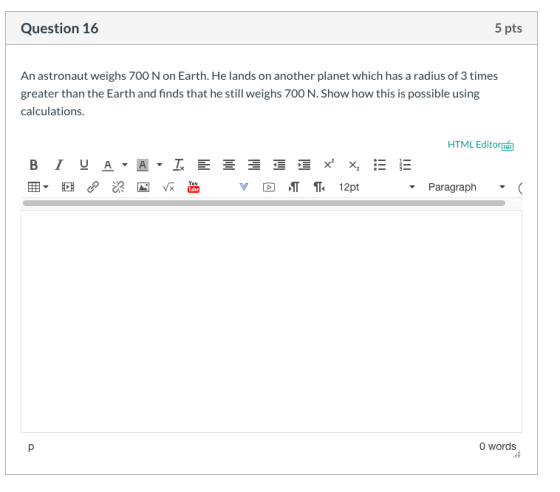This screenshot has height=492, width=560.
Task: Toggle italic text formatting
Action: tap(59, 165)
